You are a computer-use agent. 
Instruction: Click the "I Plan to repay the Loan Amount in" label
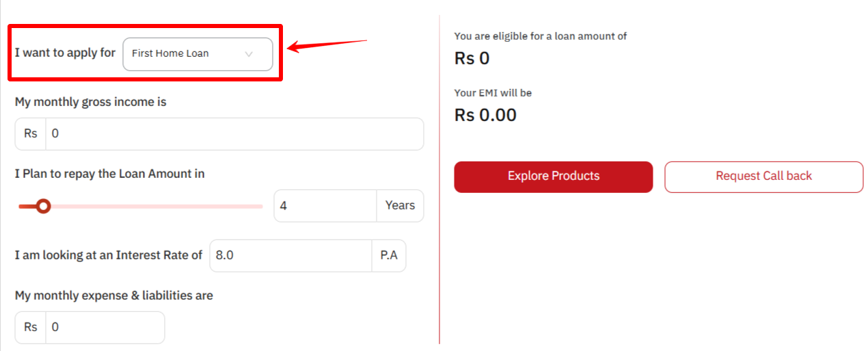(109, 174)
